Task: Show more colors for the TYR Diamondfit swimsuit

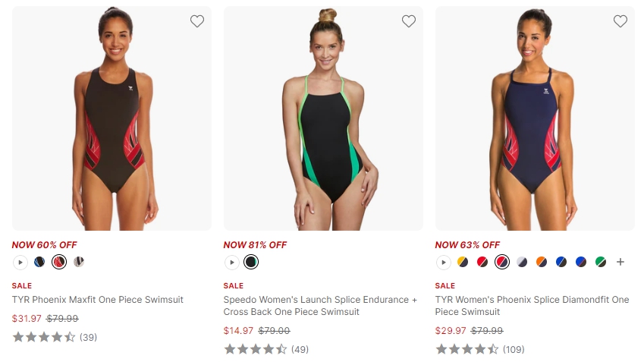Action: (620, 263)
